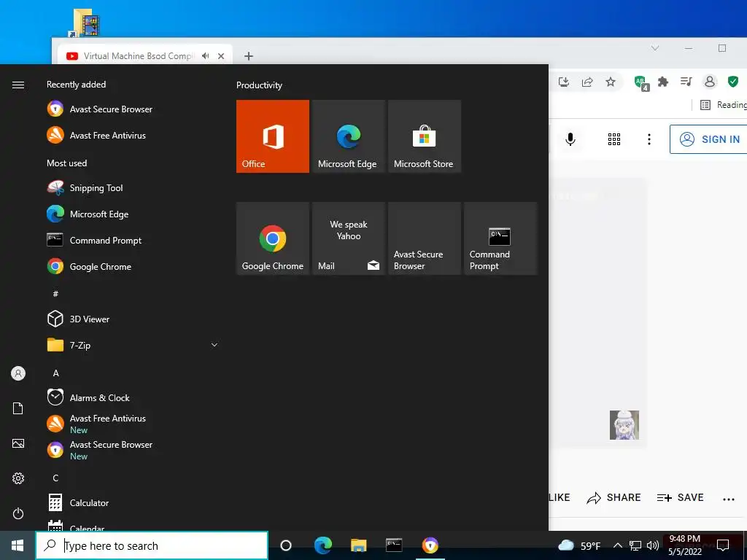Screen dimensions: 747x560
Task: Click the Power icon in Start sidebar
Action: tap(18, 513)
